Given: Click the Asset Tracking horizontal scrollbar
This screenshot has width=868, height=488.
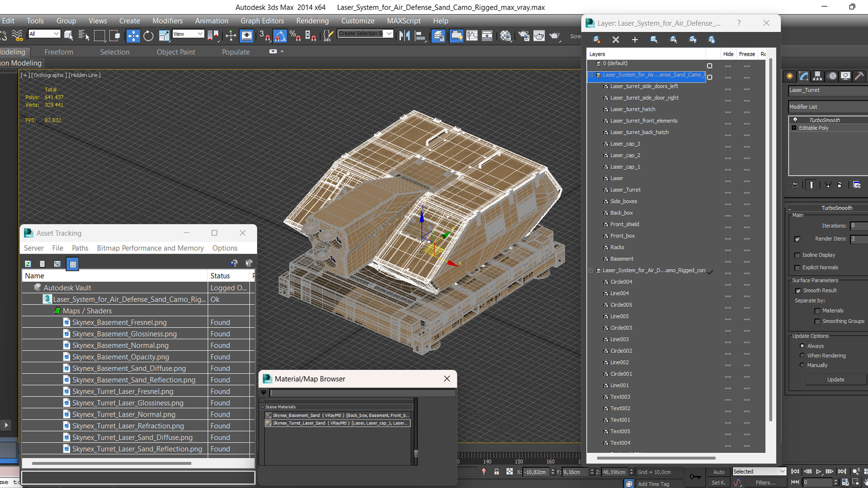Looking at the screenshot, I should pyautogui.click(x=112, y=463).
